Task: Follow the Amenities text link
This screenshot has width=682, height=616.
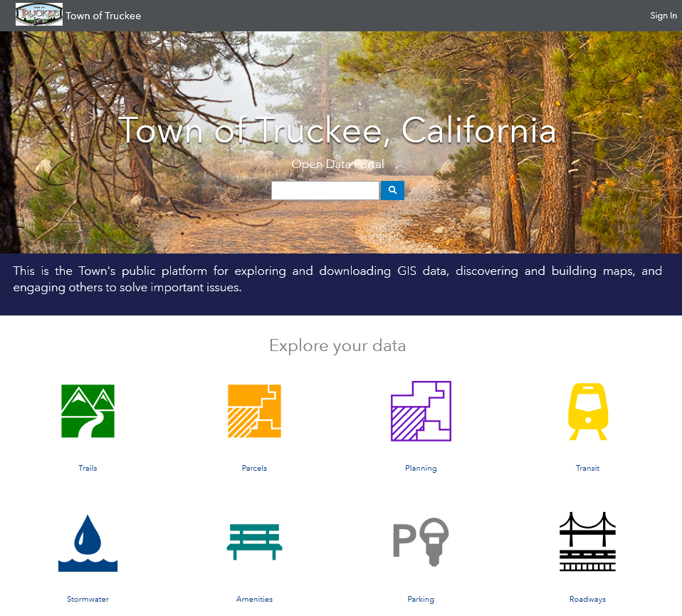Action: (254, 599)
